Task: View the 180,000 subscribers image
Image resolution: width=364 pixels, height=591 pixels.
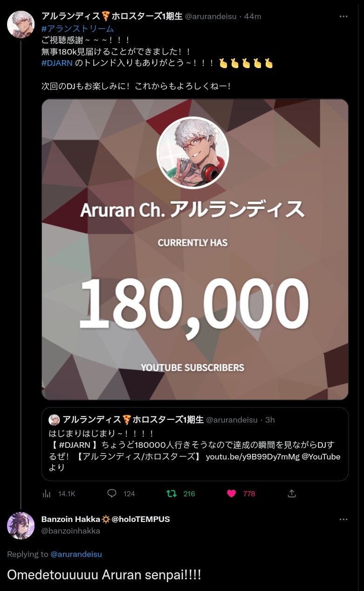Action: point(195,250)
